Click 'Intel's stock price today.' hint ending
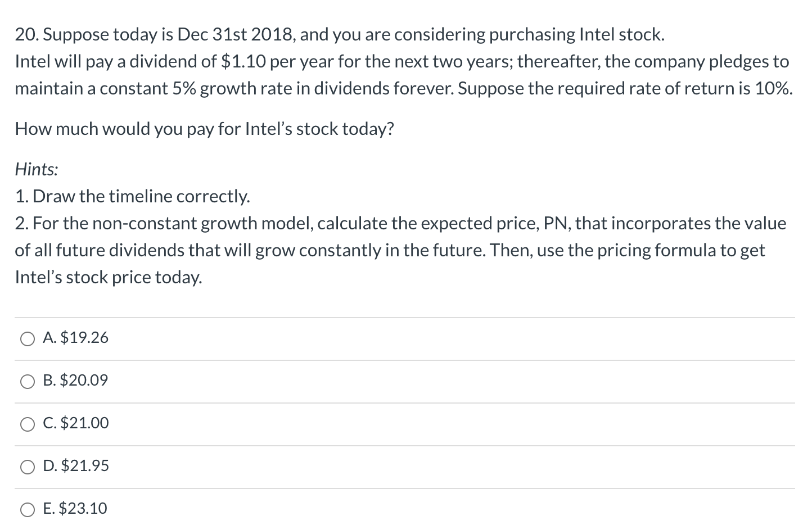 pyautogui.click(x=108, y=278)
